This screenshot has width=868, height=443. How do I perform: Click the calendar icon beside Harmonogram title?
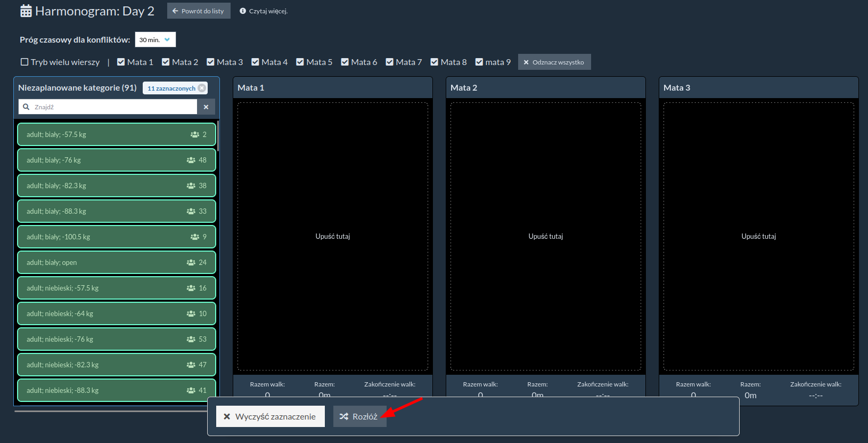click(x=26, y=11)
